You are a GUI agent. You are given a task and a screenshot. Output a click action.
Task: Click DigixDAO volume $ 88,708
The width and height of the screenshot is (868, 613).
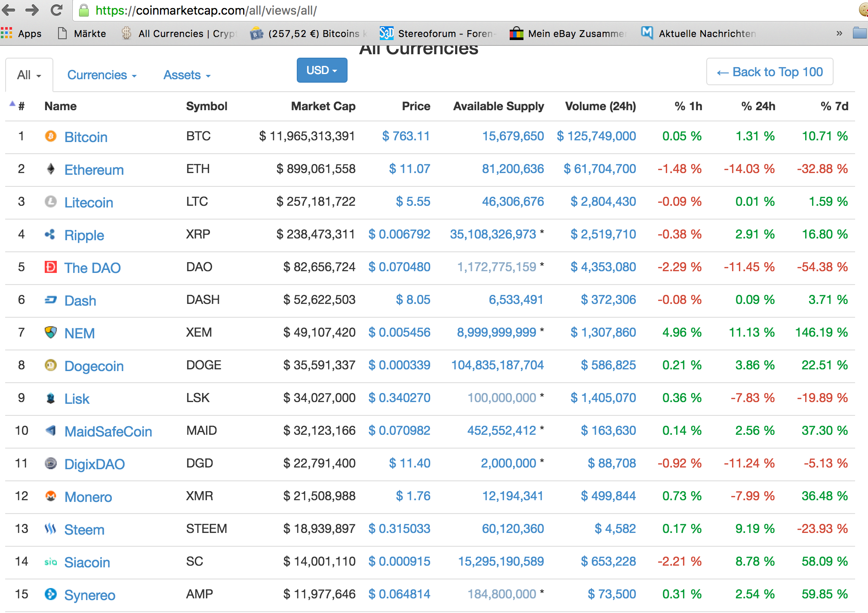tap(612, 463)
